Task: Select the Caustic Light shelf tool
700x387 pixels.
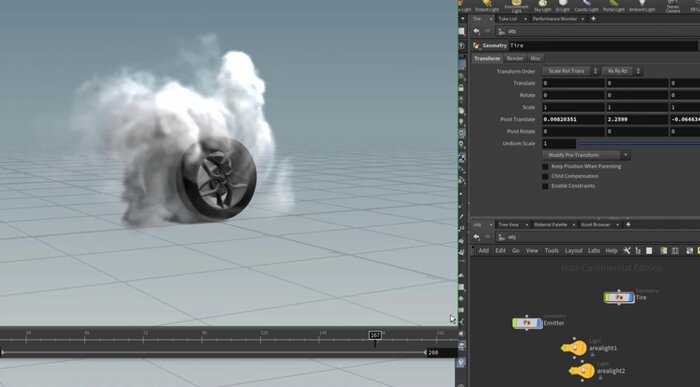Action: pos(586,6)
